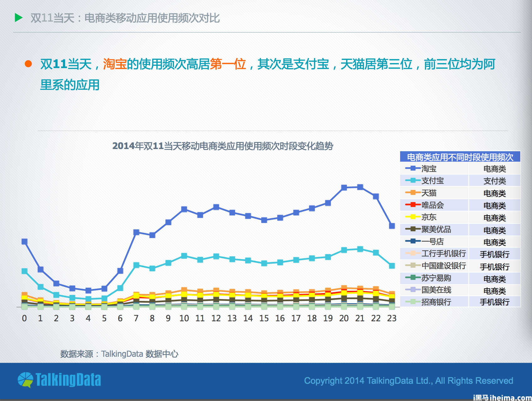532x401 pixels.
Task: Click the 唯品会 red legend marker
Action: pyautogui.click(x=413, y=205)
